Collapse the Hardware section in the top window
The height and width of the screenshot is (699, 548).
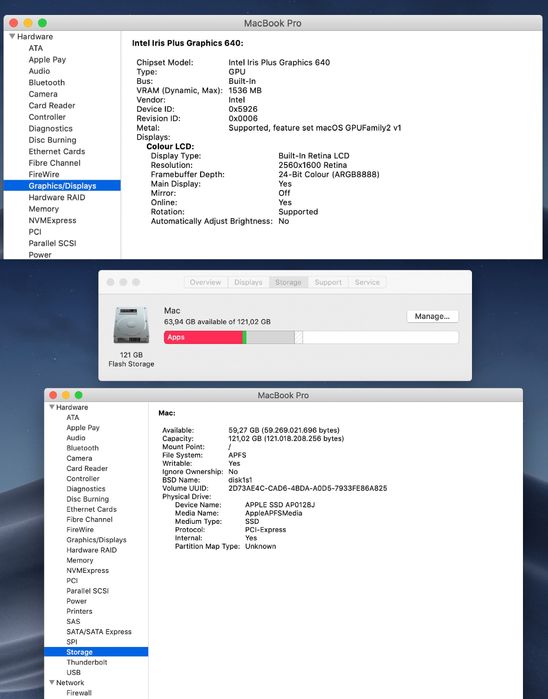point(12,36)
